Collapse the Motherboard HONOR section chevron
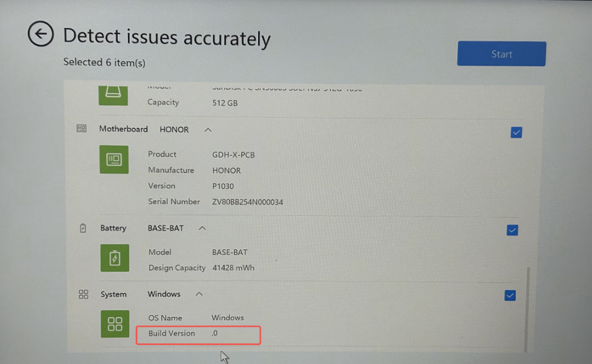592x364 pixels. (208, 130)
